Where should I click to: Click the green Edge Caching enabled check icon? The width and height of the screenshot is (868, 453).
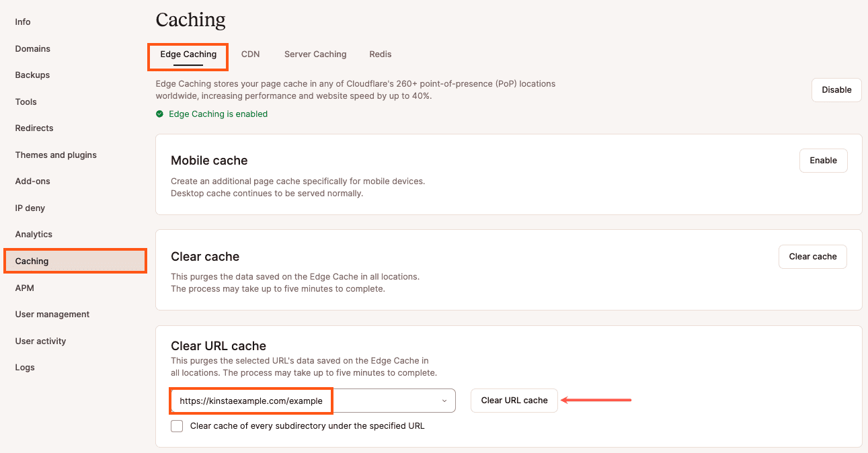(159, 114)
